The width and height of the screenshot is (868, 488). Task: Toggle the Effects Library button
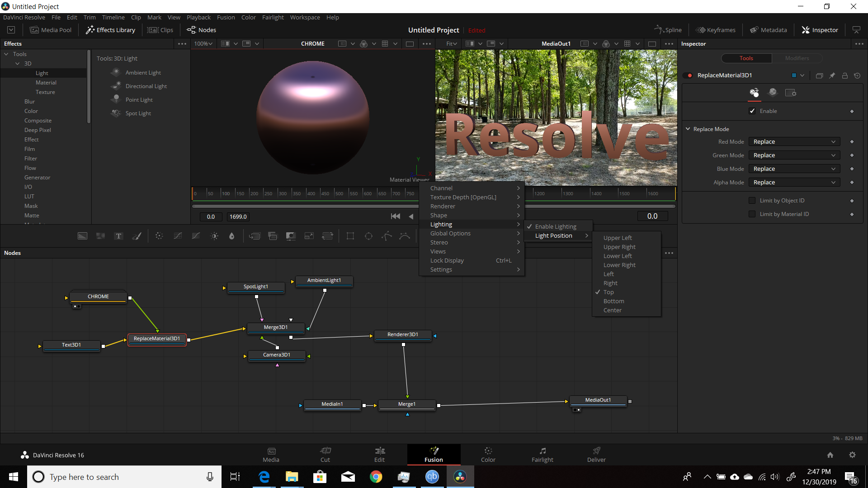(x=111, y=30)
